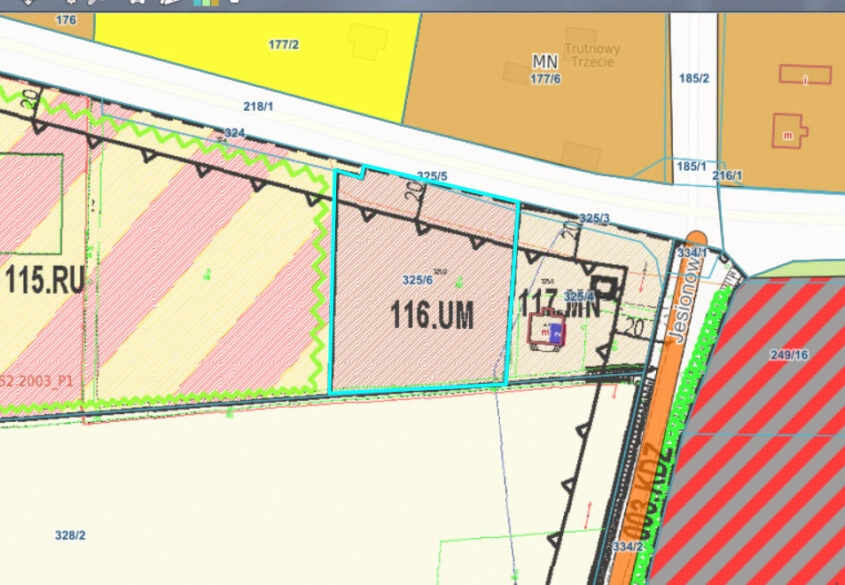Viewport: 845px width, 585px height.
Task: Select the blue square marker on building in 325/4
Action: pos(557,333)
